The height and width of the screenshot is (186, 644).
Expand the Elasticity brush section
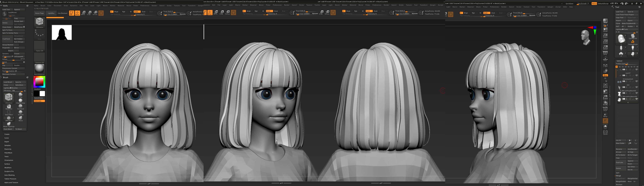8,149
